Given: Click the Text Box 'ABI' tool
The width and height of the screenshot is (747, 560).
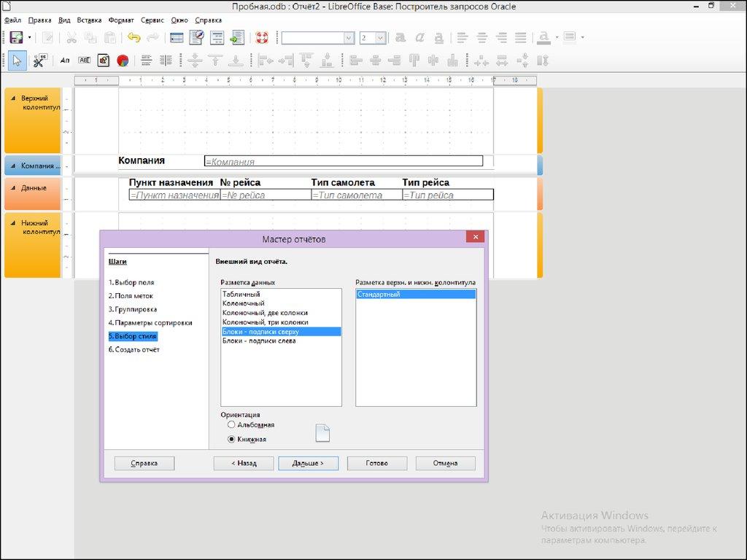Looking at the screenshot, I should tap(85, 61).
